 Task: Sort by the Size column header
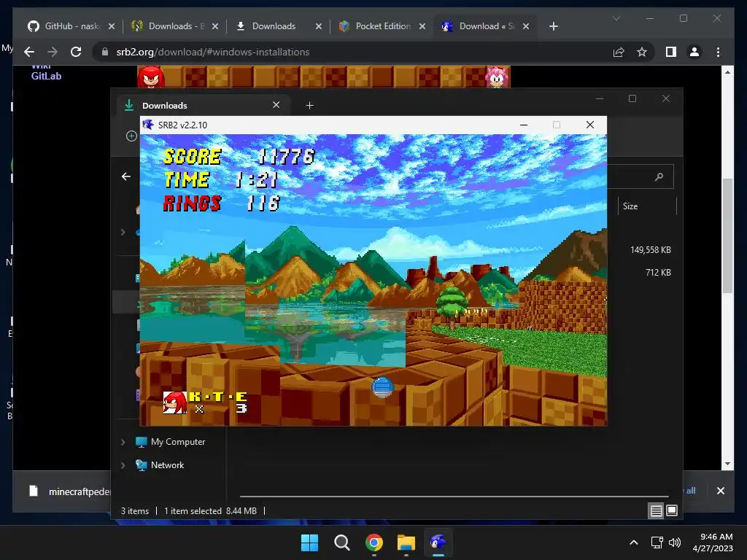[630, 206]
